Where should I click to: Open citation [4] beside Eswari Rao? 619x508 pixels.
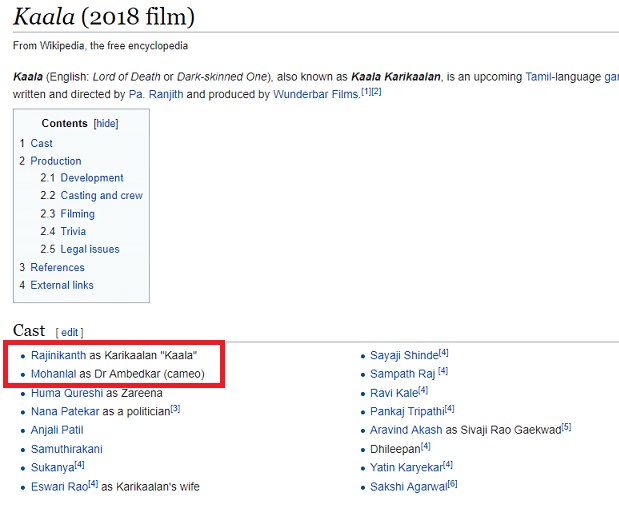coord(93,484)
